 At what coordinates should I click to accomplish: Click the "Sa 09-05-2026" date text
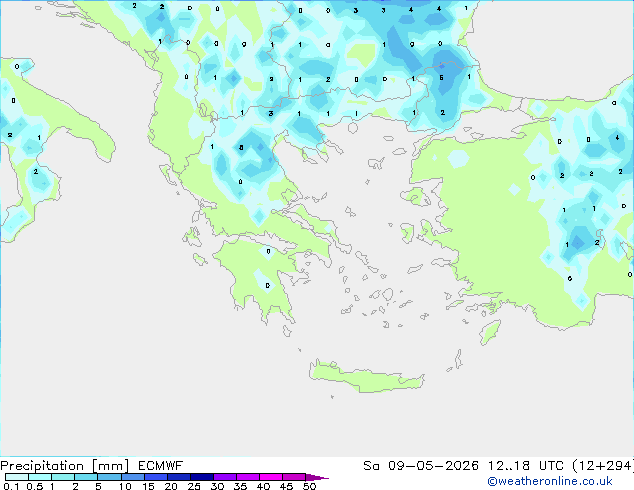[421, 466]
